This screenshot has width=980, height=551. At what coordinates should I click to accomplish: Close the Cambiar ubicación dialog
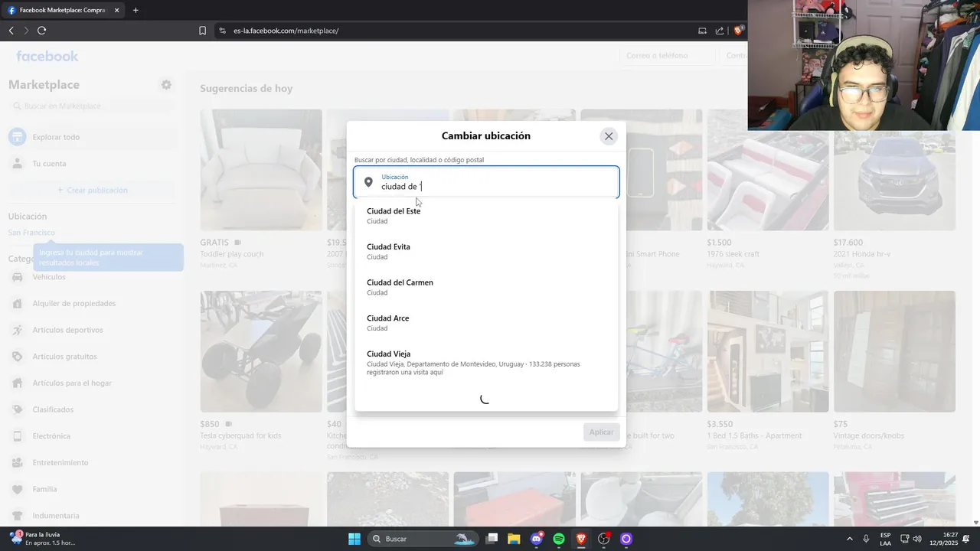tap(609, 136)
